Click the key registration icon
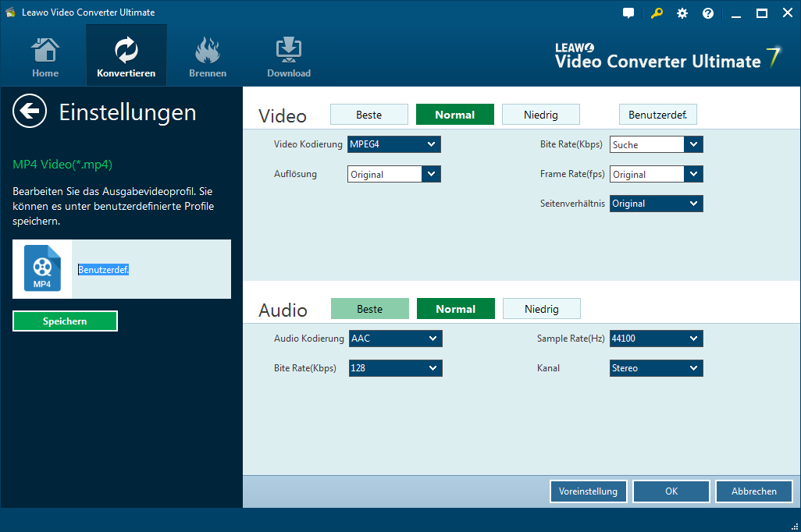Image resolution: width=801 pixels, height=532 pixels. [x=656, y=13]
